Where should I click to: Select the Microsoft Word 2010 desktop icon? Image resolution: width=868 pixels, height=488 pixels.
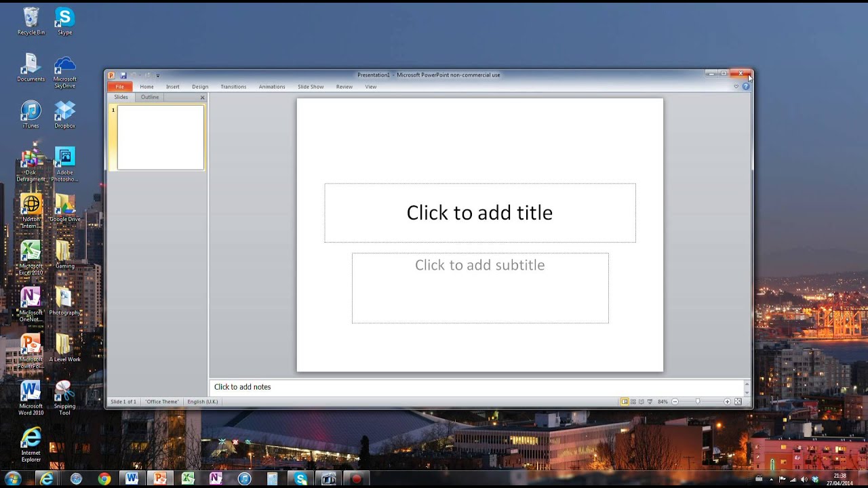[x=31, y=399]
